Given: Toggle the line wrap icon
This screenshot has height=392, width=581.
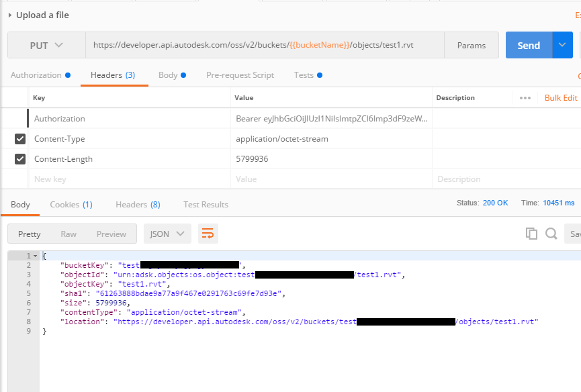Looking at the screenshot, I should 208,234.
